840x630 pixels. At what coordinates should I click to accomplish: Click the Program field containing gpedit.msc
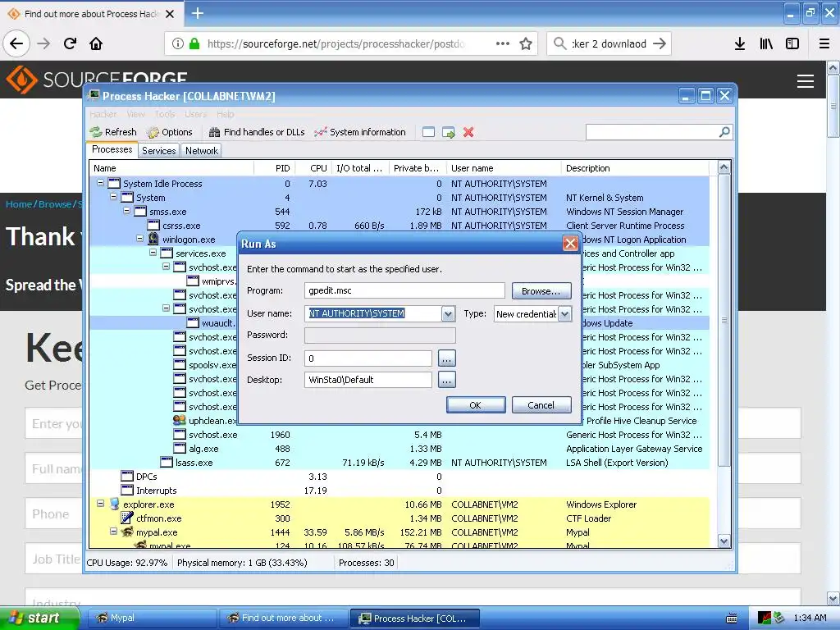pos(404,290)
